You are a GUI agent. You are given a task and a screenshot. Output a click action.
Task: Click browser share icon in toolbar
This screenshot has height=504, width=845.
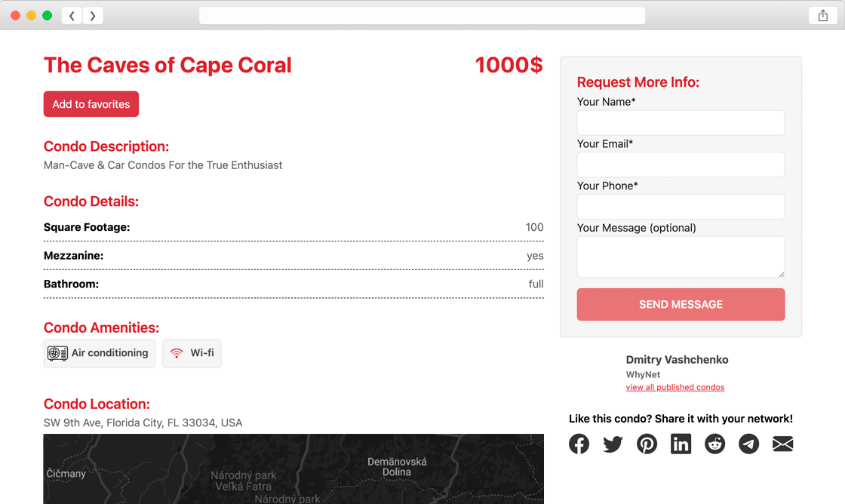pos(823,16)
